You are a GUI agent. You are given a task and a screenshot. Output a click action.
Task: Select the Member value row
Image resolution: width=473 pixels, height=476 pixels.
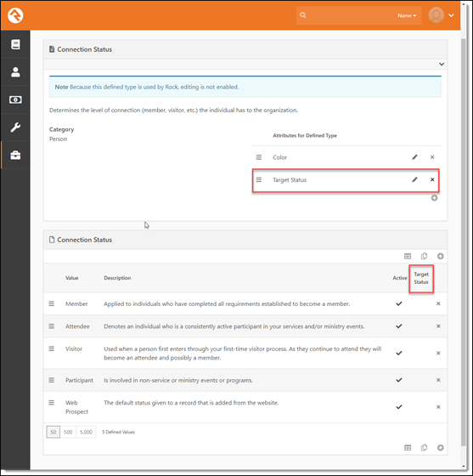click(245, 304)
